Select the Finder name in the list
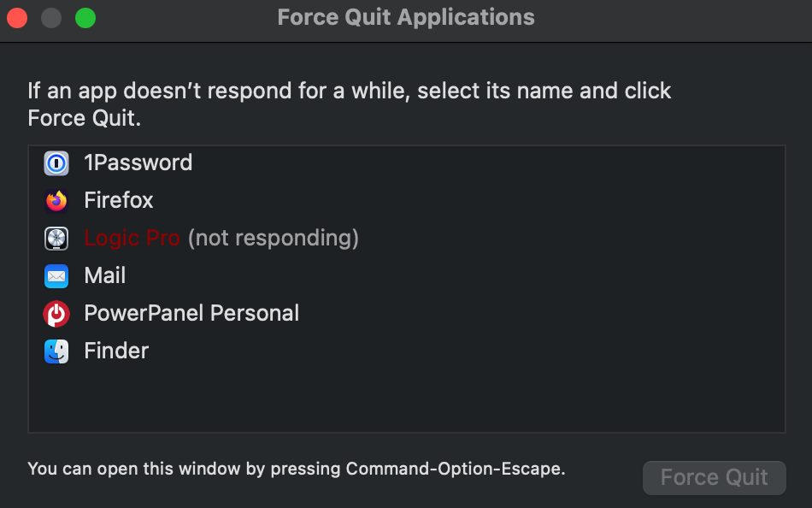Screen dimensions: 812x508 116,351
